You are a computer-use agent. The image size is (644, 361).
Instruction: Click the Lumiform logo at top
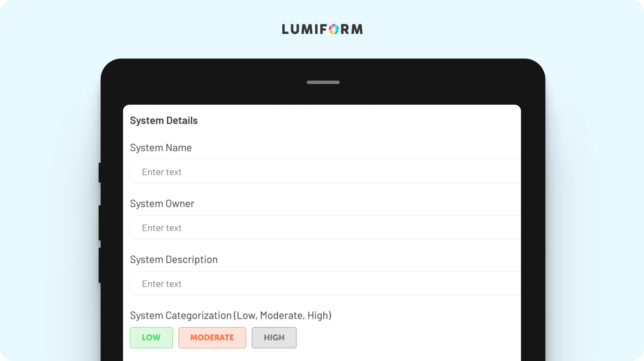click(322, 29)
